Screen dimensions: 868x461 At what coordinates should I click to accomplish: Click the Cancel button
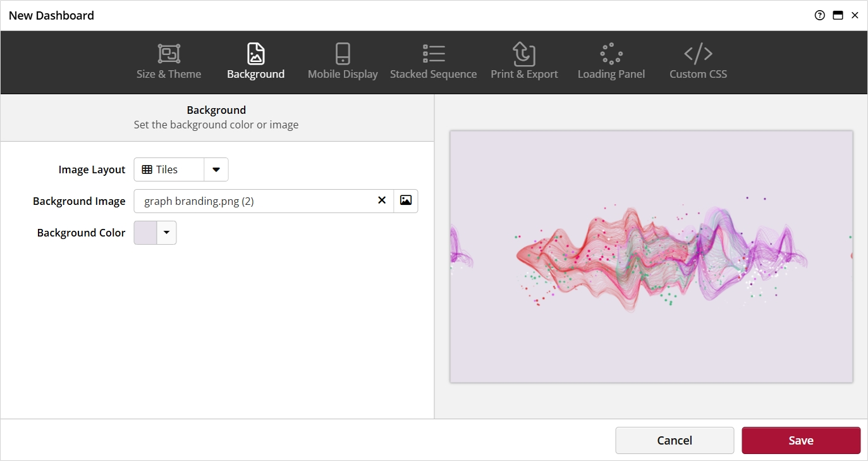pyautogui.click(x=675, y=441)
